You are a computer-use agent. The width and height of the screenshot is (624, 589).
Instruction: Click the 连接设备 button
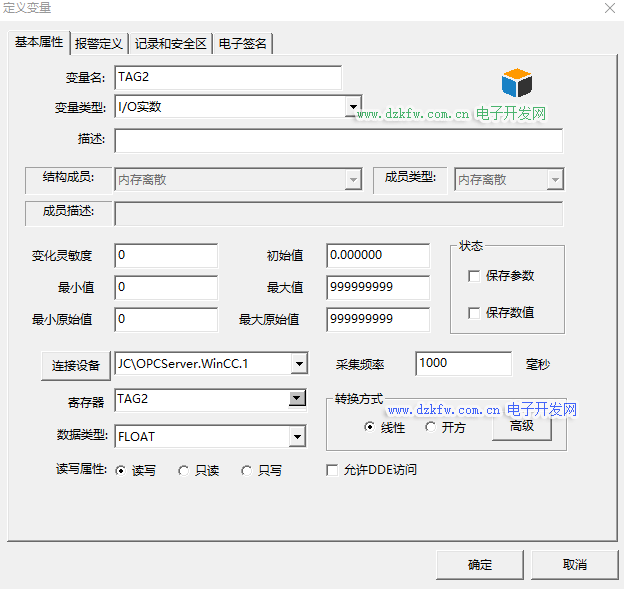click(75, 365)
